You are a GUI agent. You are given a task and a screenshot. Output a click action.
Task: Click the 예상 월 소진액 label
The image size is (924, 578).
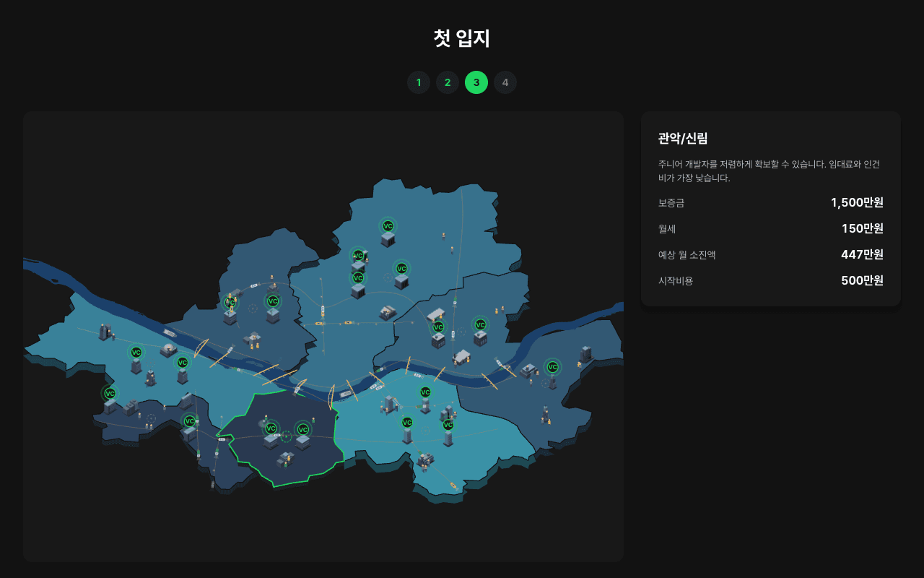pyautogui.click(x=687, y=255)
